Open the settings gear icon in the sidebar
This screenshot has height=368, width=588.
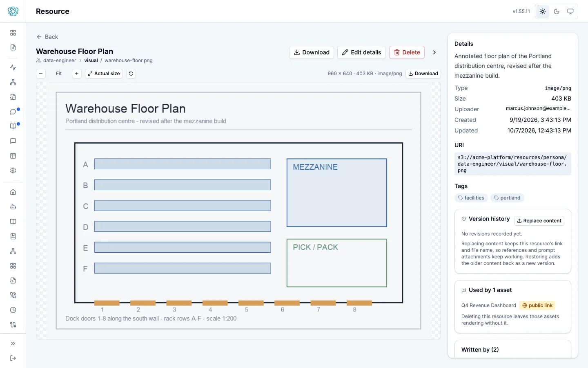pyautogui.click(x=13, y=171)
